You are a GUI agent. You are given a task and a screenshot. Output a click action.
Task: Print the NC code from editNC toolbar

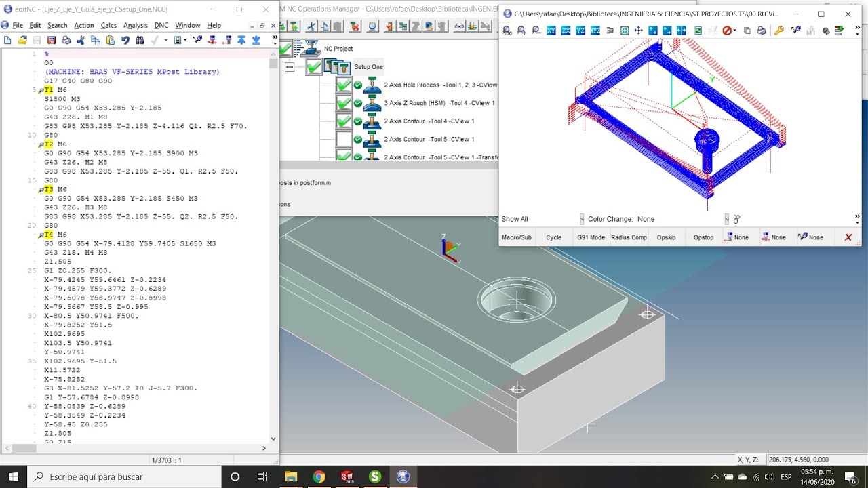pyautogui.click(x=66, y=41)
